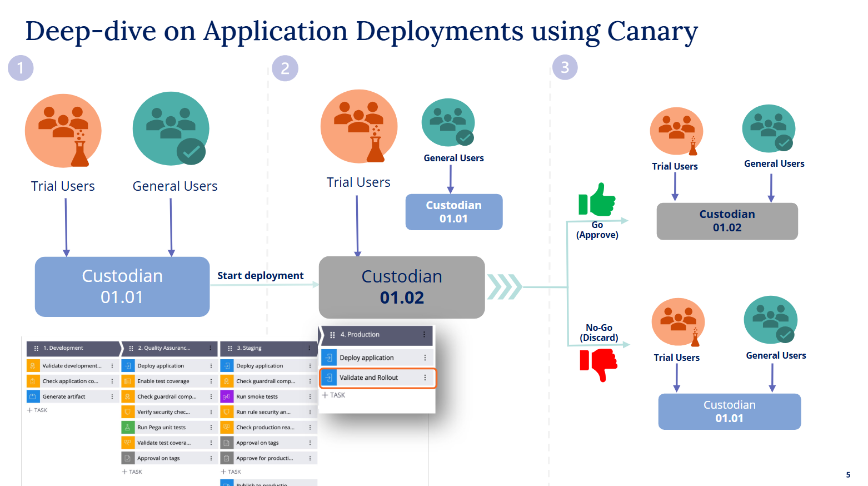868x486 pixels.
Task: Select the blue Generate artifact icon
Action: (33, 397)
